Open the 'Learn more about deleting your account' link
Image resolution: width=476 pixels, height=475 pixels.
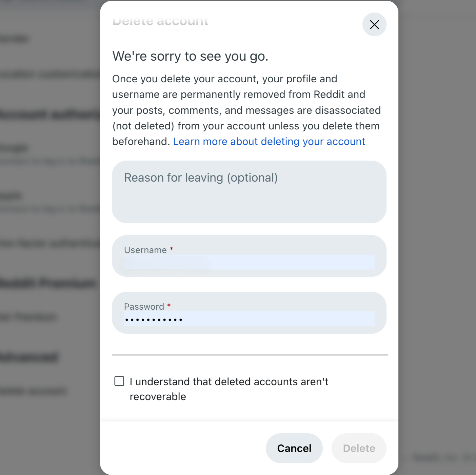[x=269, y=141]
